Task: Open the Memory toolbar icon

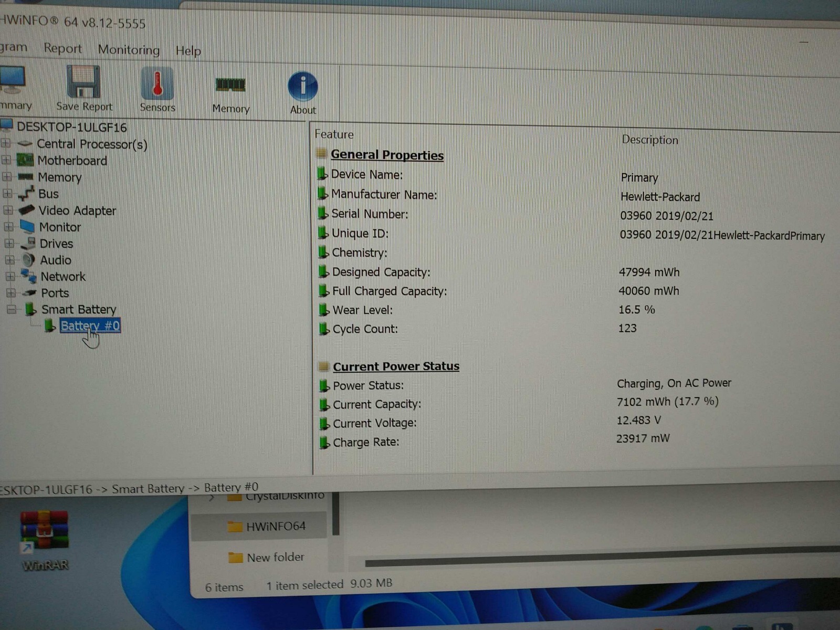Action: point(230,85)
